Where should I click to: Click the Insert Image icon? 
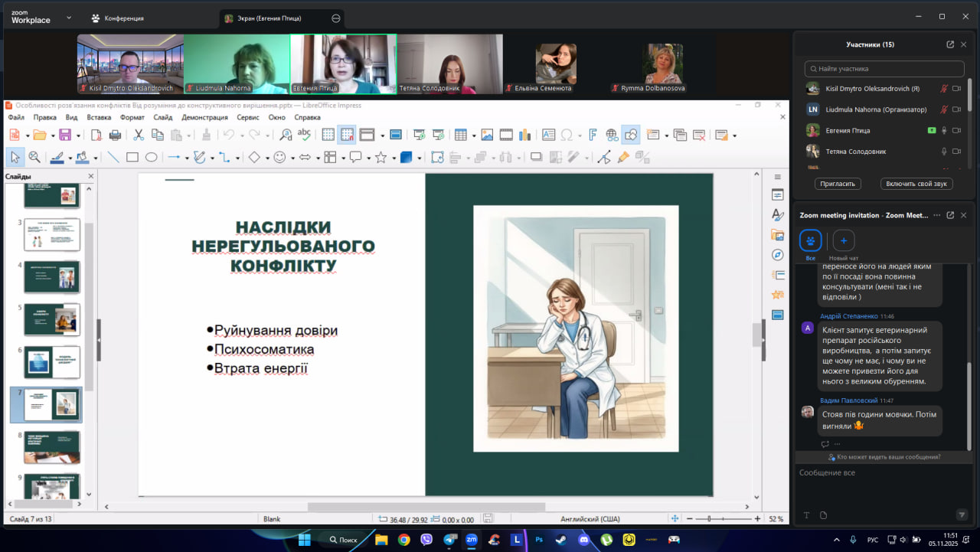pyautogui.click(x=486, y=135)
